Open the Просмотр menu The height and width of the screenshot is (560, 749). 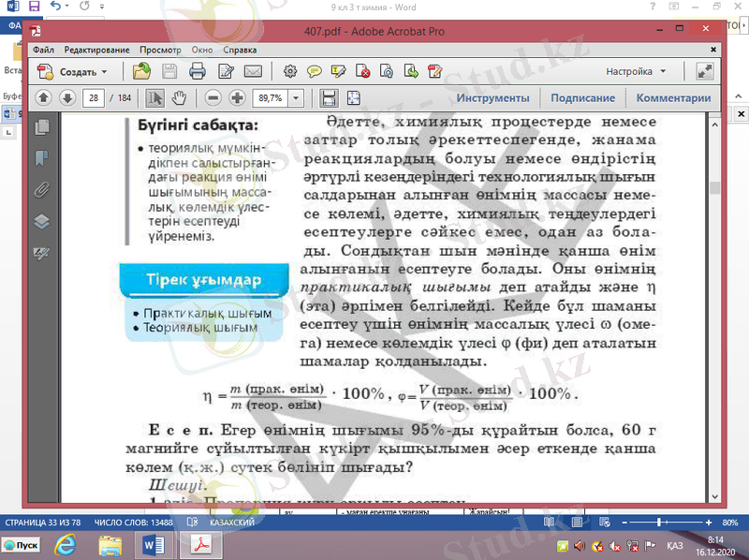(160, 49)
